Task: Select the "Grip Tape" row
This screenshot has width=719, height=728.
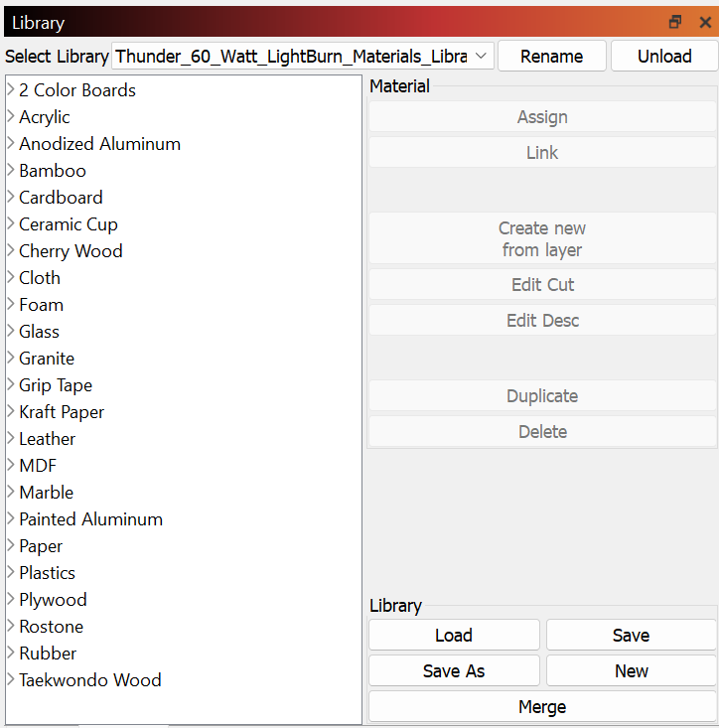Action: point(56,385)
